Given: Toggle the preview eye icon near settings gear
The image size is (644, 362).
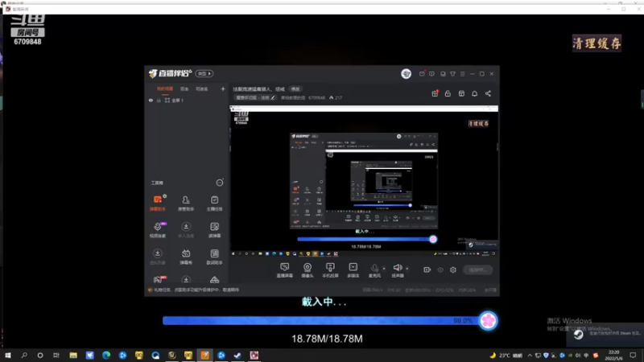Looking at the screenshot, I should [440, 269].
